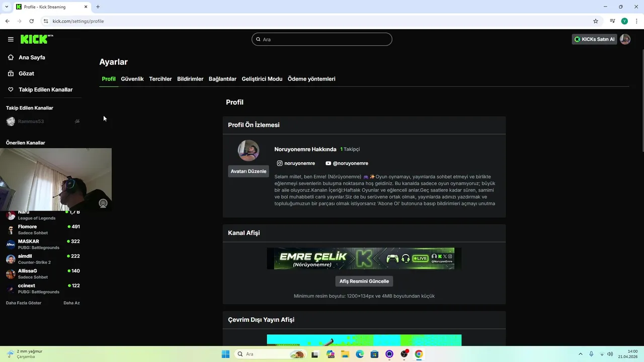Click the Flomore channel avatar
The height and width of the screenshot is (362, 644).
(11, 230)
